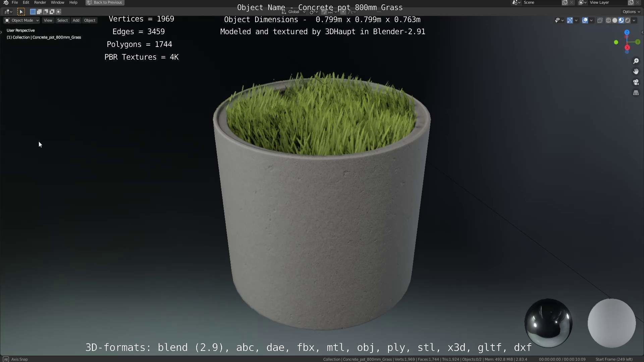Open the Object Mode dropdown
Screen dimensions: 644x362
tap(22, 20)
